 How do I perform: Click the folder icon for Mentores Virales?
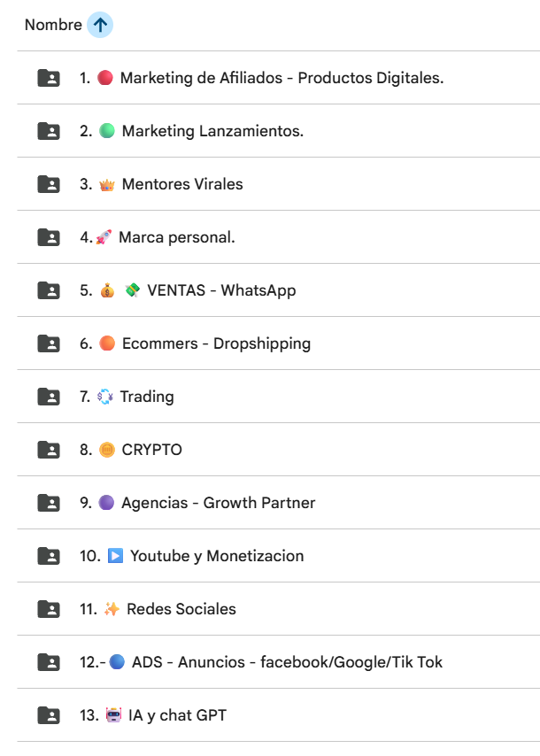pos(49,184)
